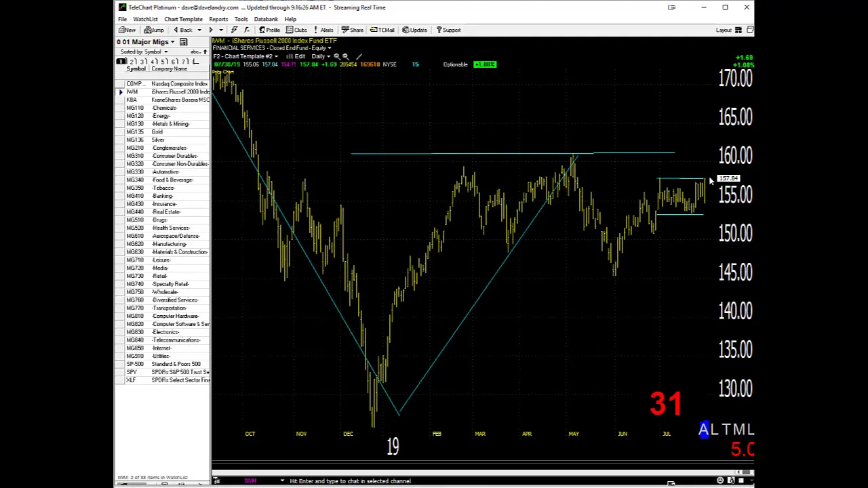The height and width of the screenshot is (488, 868).
Task: Select KBA KraneShares Bosera row
Action: (x=163, y=100)
